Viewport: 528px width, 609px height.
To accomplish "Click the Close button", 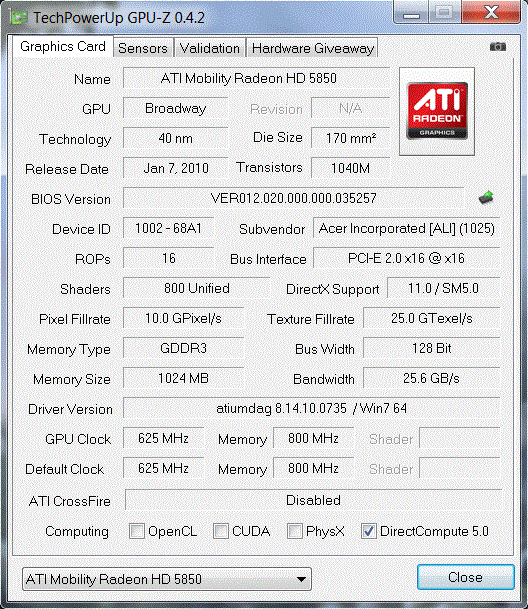I will 465,577.
